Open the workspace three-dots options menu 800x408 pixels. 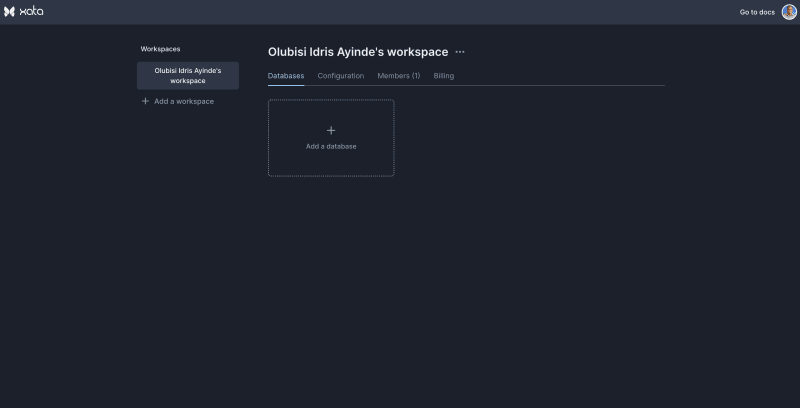coord(460,52)
